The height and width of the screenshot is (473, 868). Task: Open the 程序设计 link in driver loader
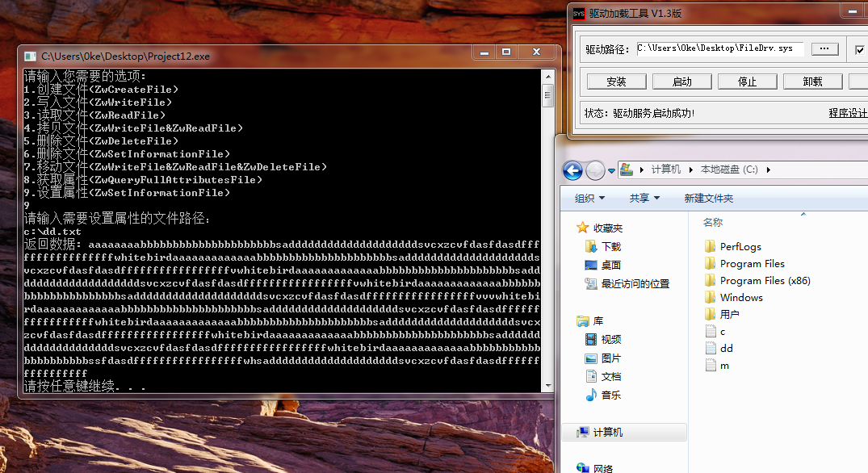[x=848, y=113]
